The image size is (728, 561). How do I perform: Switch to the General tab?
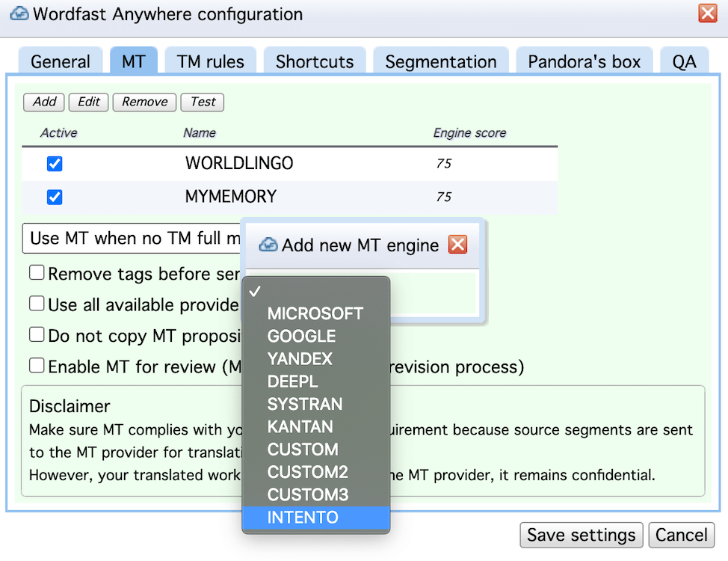[61, 61]
